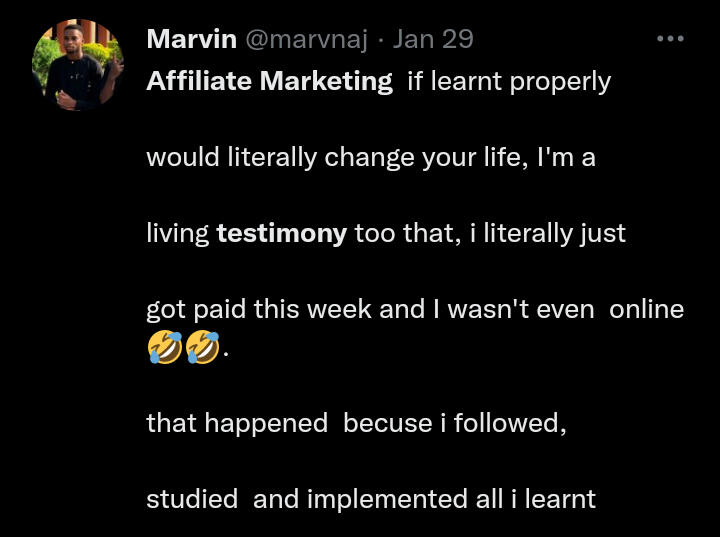This screenshot has width=720, height=537.
Task: Click the misspelled word "becuse"
Action: click(x=378, y=423)
